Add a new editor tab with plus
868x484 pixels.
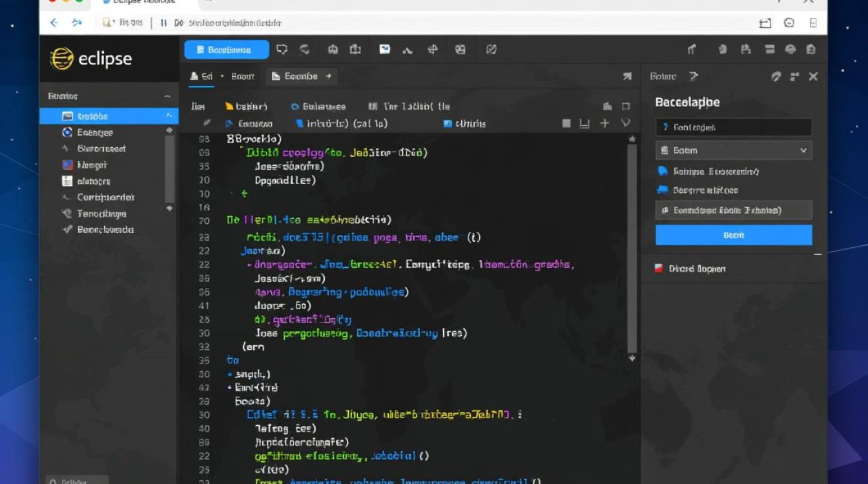click(x=328, y=76)
